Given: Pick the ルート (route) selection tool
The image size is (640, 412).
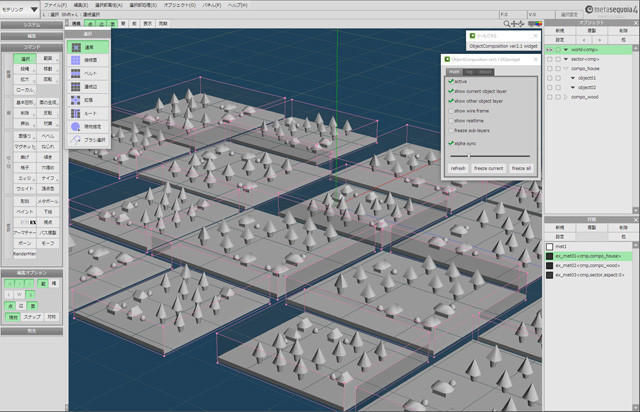Looking at the screenshot, I should click(88, 114).
